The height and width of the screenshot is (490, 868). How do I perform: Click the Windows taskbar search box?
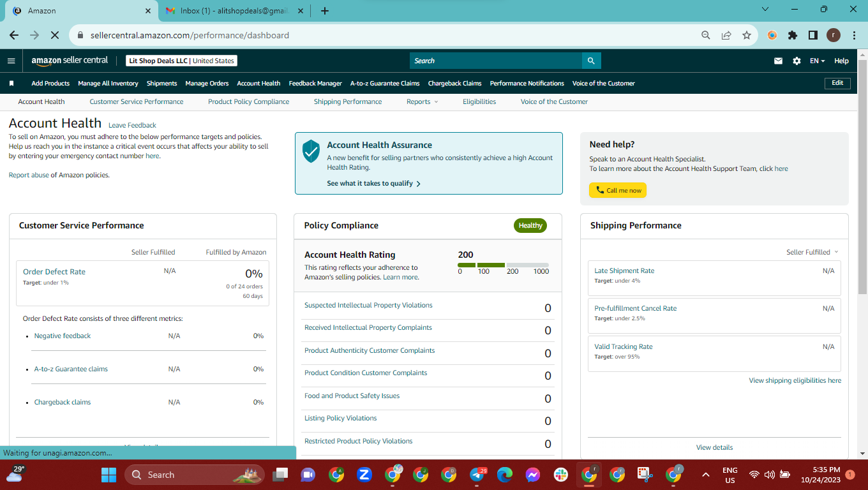point(195,475)
